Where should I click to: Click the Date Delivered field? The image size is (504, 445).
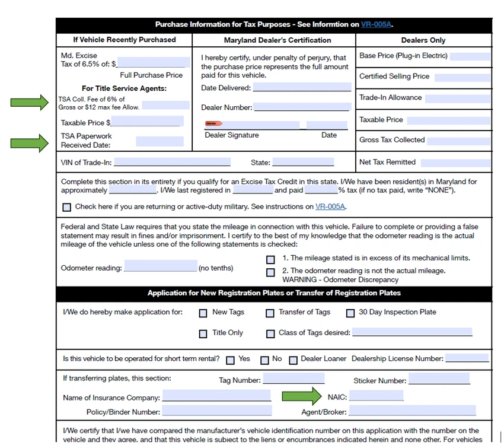pyautogui.click(x=302, y=87)
